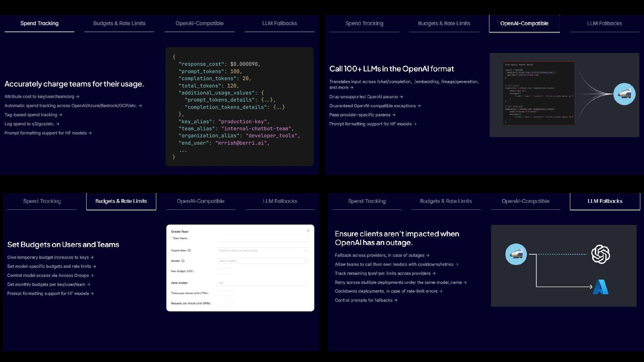Screen dimensions: 644x362
Task: Open 'Attribute cost to key/user/team/org' link
Action: [x=42, y=97]
